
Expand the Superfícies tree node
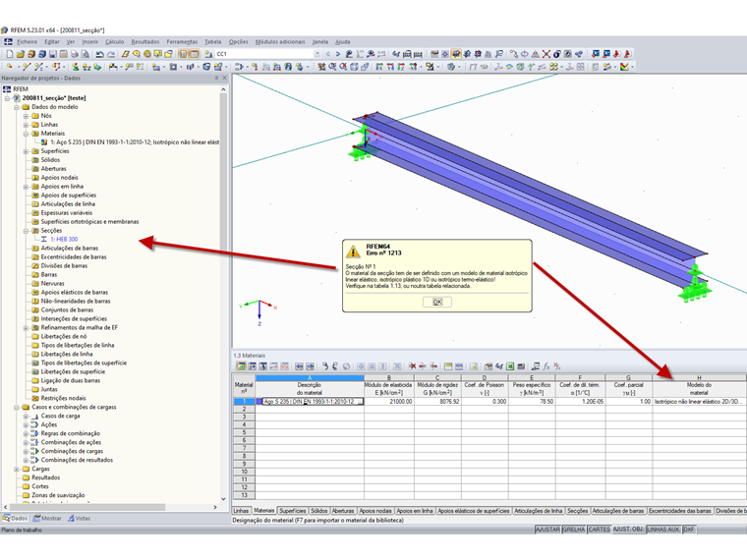tap(26, 151)
